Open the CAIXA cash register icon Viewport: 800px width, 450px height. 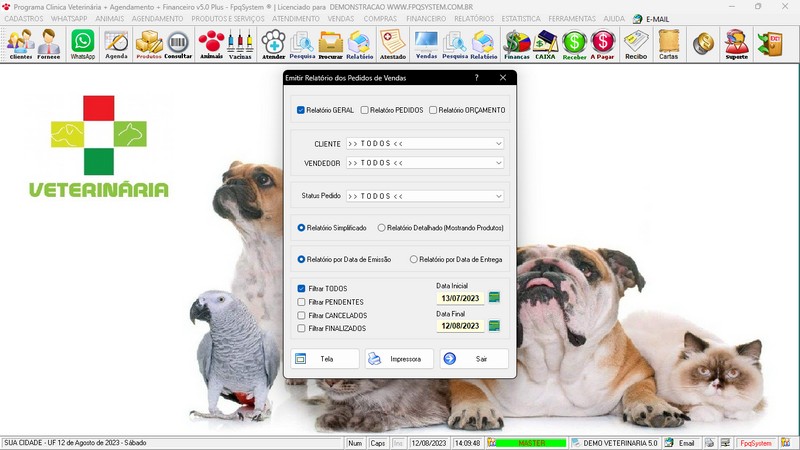point(545,44)
